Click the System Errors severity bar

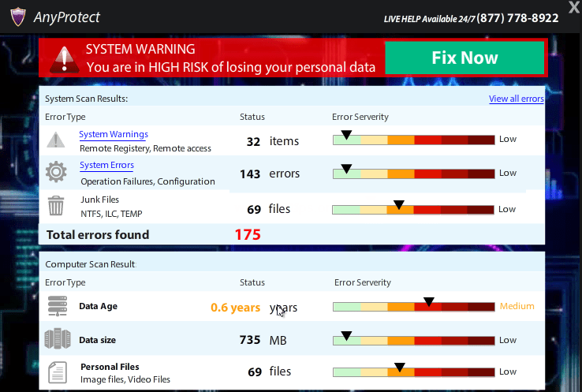(x=413, y=174)
